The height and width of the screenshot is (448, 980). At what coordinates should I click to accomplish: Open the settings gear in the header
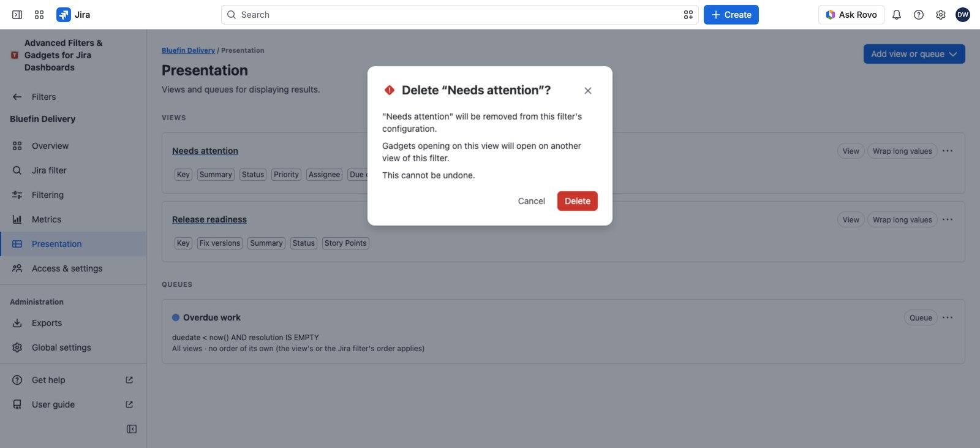pos(941,15)
